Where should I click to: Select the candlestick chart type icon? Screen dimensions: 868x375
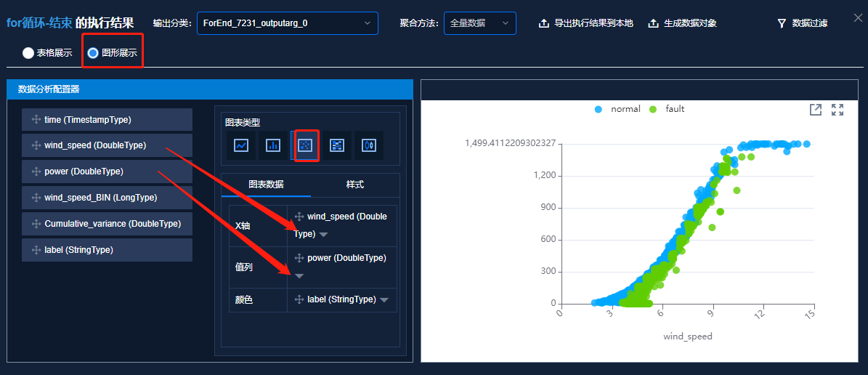click(369, 145)
